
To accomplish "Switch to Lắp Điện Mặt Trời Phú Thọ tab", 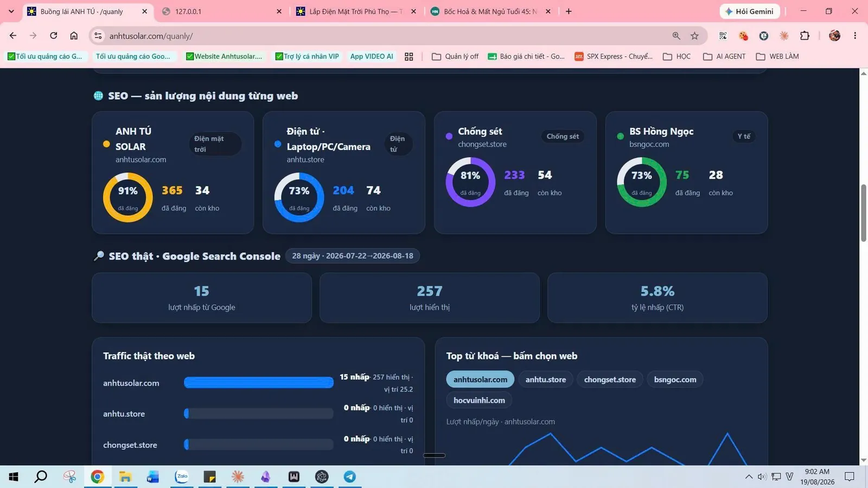I will [356, 11].
